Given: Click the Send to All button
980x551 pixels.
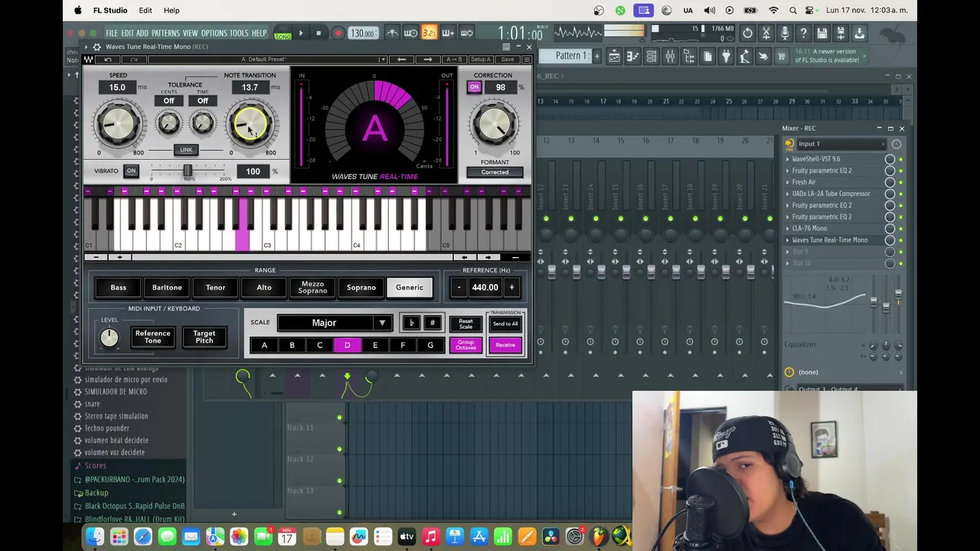Looking at the screenshot, I should (x=505, y=324).
